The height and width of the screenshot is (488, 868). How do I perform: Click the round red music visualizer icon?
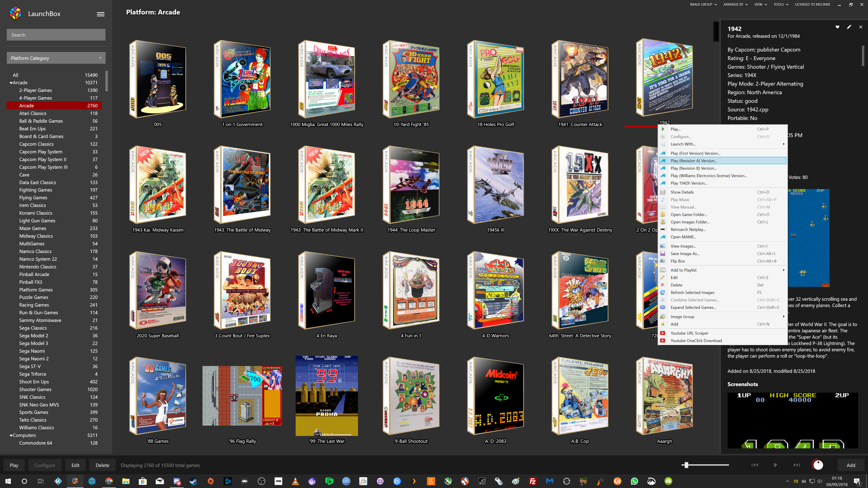(818, 465)
